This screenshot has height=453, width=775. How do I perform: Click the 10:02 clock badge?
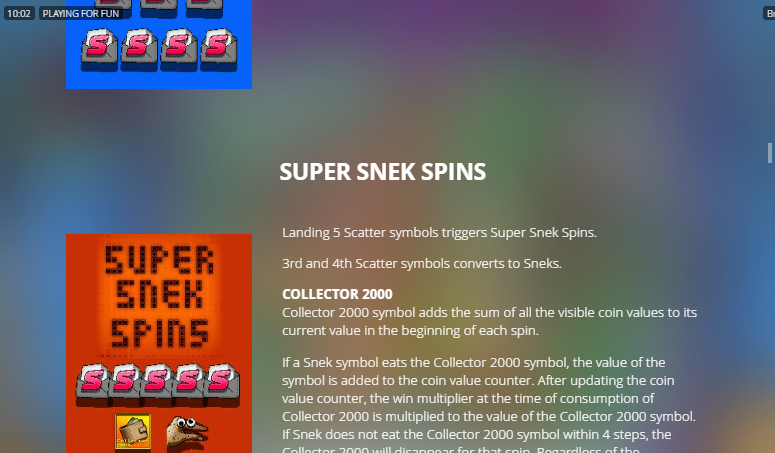point(19,13)
